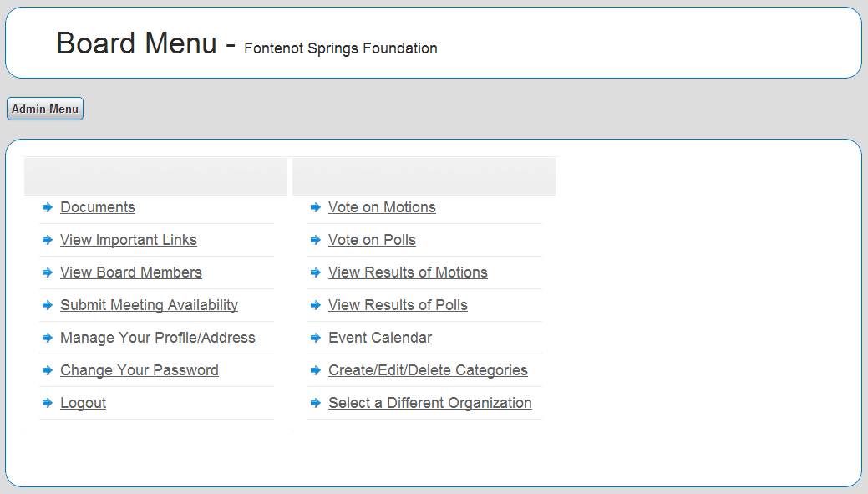868x494 pixels.
Task: Click the arrow icon beside Vote on Polls
Action: pos(316,240)
